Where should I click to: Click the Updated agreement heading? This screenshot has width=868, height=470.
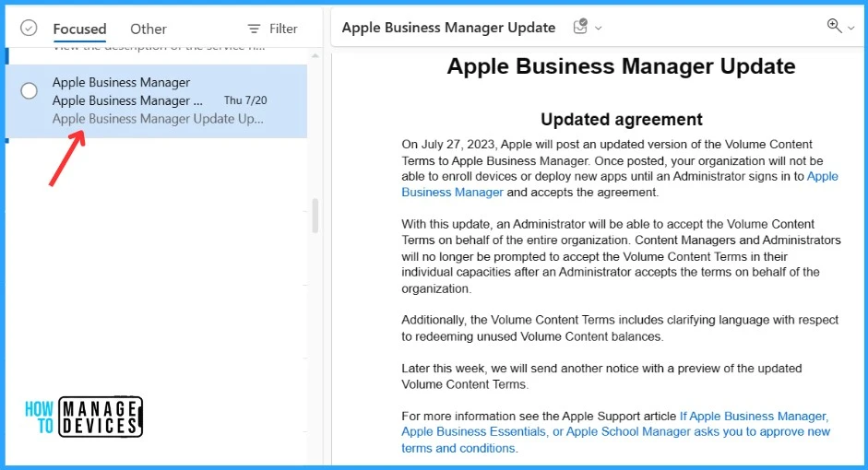click(x=621, y=120)
